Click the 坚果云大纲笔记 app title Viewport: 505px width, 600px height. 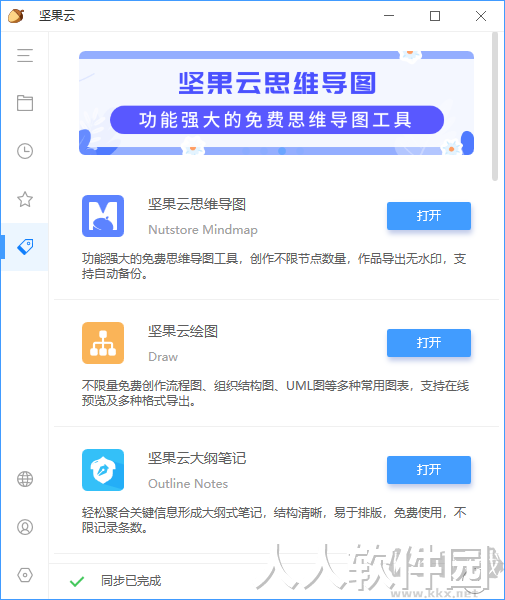click(x=197, y=458)
